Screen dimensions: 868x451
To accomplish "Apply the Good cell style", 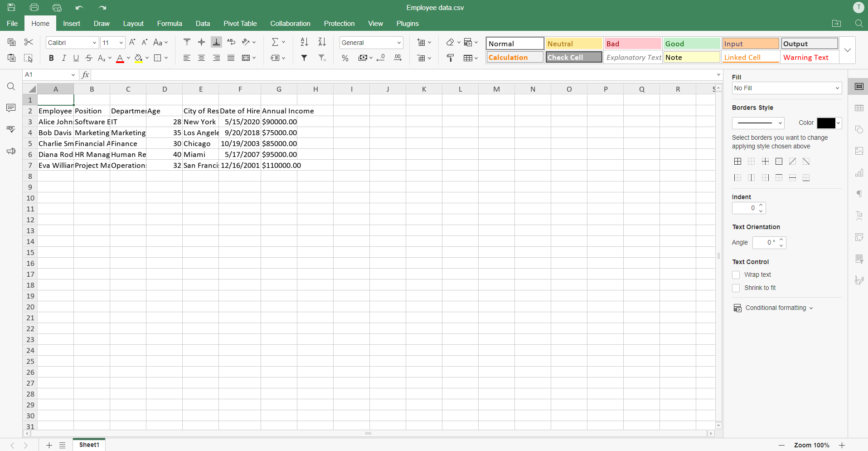I will [692, 44].
